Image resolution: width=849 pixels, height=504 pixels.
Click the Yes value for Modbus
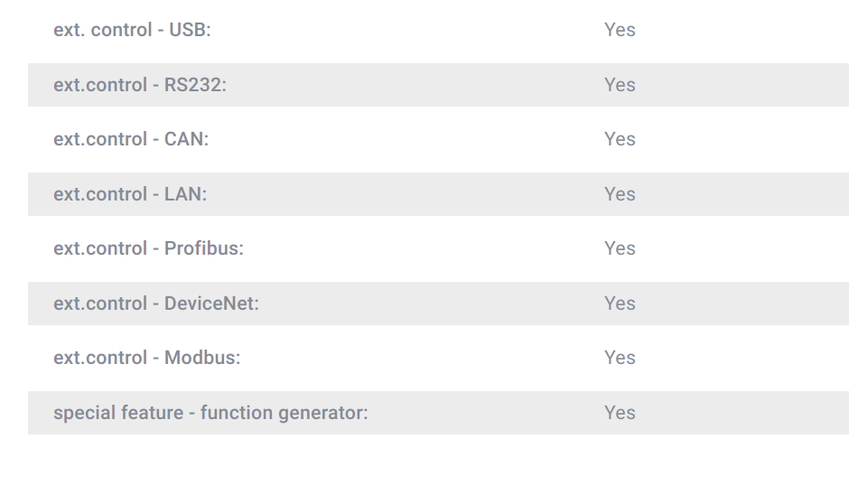point(620,358)
